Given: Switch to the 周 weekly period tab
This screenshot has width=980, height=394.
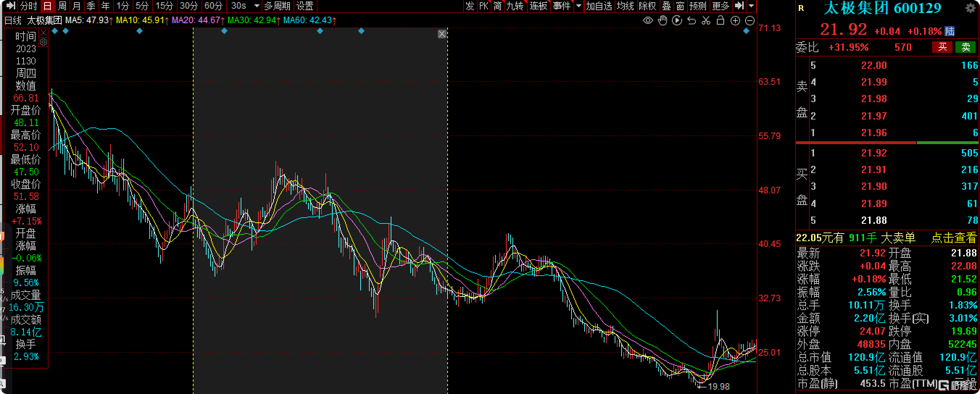Looking at the screenshot, I should click(62, 6).
